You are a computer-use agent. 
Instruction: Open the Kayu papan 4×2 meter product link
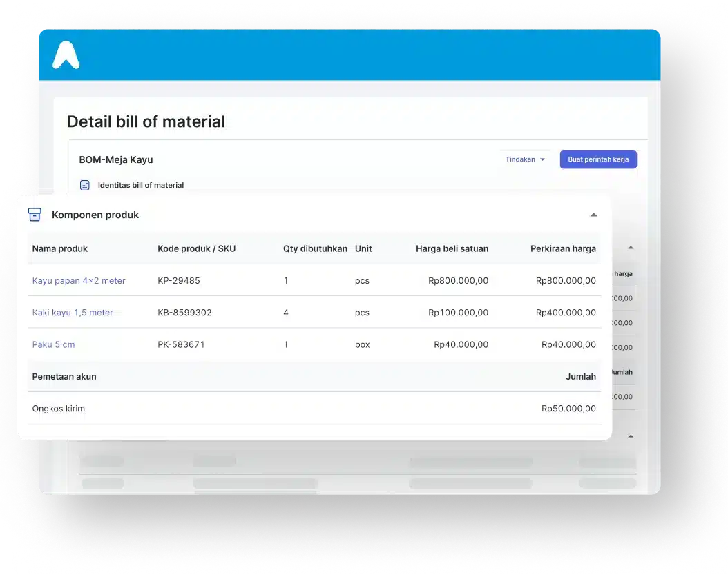tap(78, 280)
